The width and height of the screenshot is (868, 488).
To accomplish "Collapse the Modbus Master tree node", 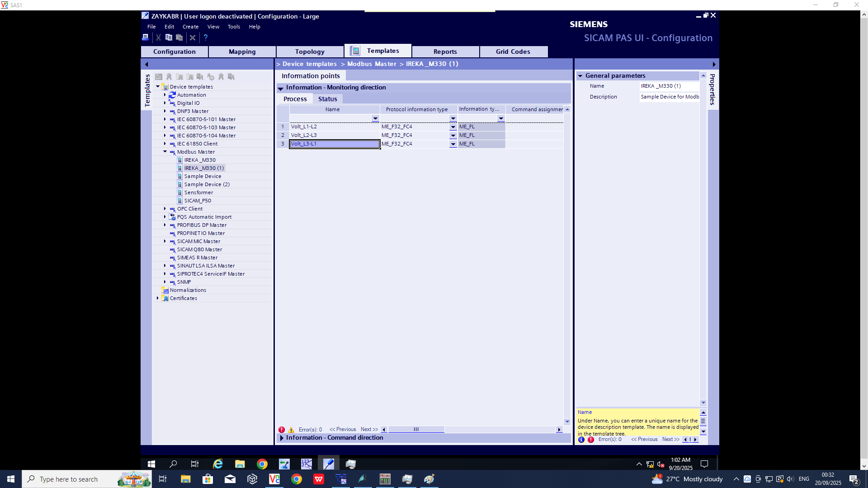I will (165, 152).
